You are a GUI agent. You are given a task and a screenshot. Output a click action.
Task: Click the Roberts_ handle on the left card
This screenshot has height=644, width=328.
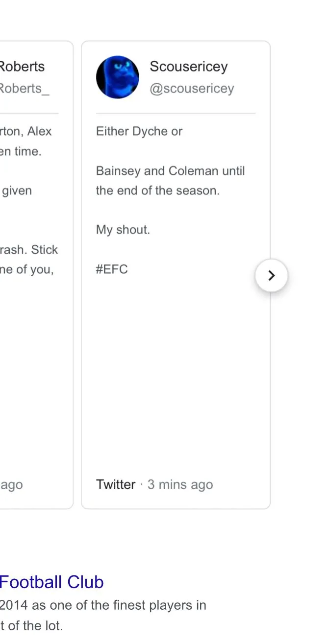[25, 89]
